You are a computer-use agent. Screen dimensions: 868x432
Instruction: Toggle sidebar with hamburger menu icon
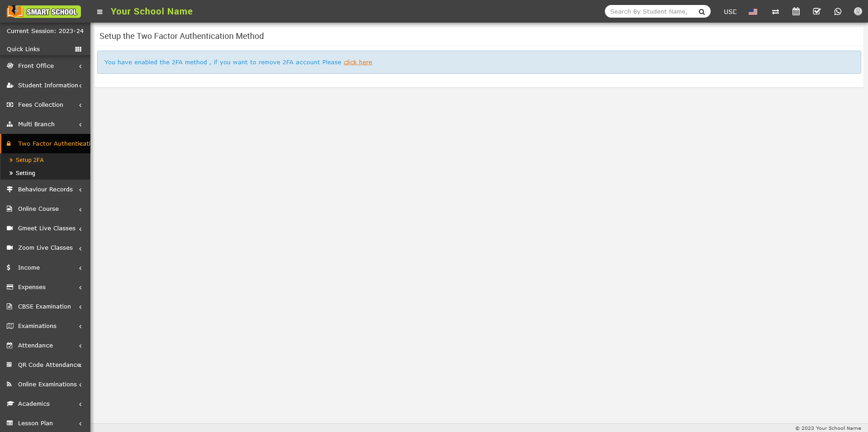click(100, 12)
